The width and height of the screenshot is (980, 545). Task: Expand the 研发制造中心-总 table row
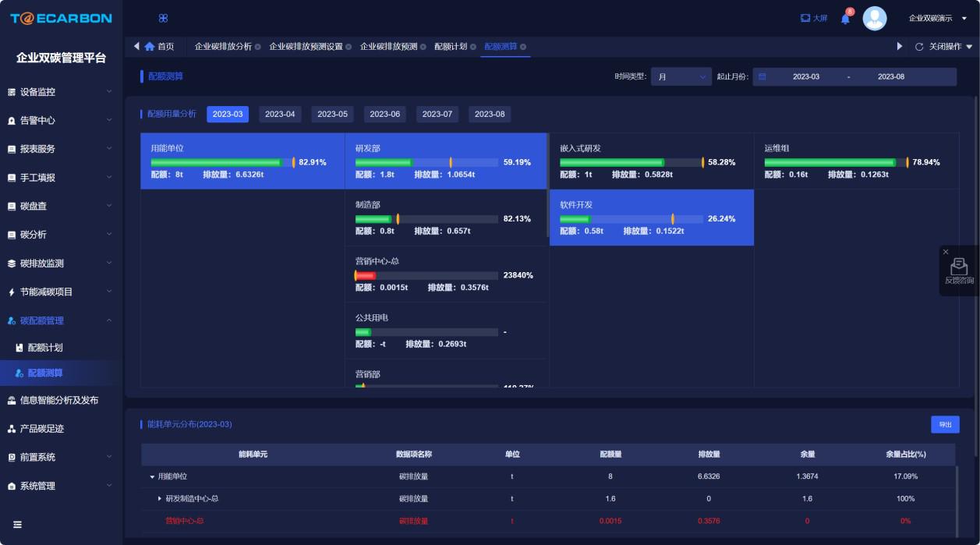160,498
